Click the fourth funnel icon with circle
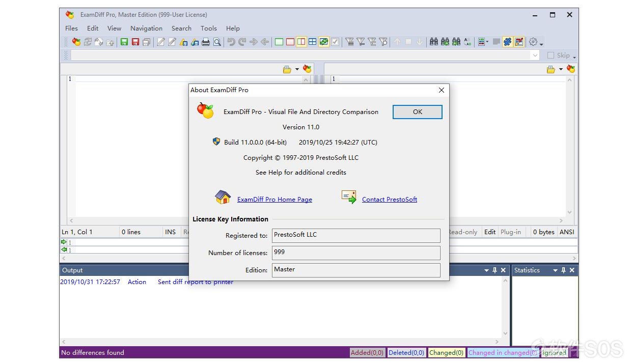The height and width of the screenshot is (364, 632). click(x=383, y=42)
